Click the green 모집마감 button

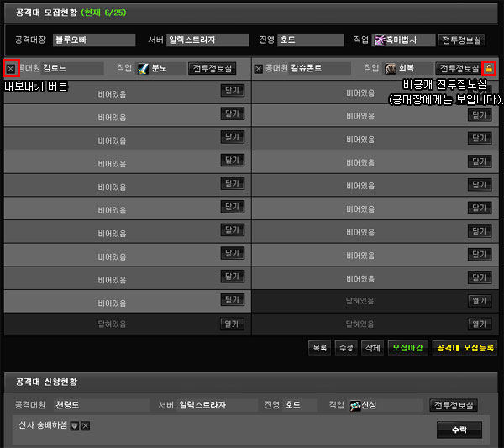[x=410, y=346]
